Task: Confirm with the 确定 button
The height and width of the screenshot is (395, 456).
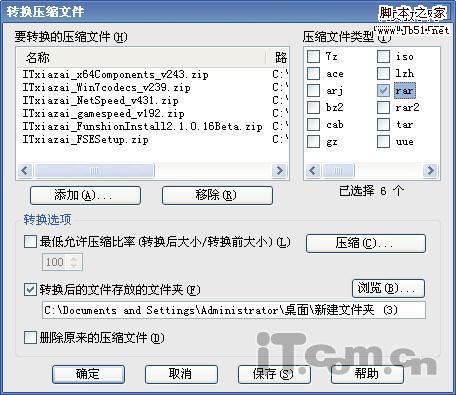Action: [88, 374]
